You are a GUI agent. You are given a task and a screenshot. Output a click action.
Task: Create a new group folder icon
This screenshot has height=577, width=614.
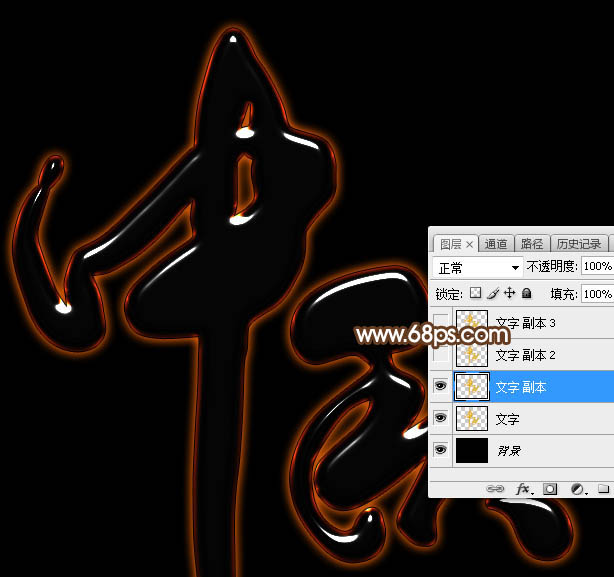[603, 489]
